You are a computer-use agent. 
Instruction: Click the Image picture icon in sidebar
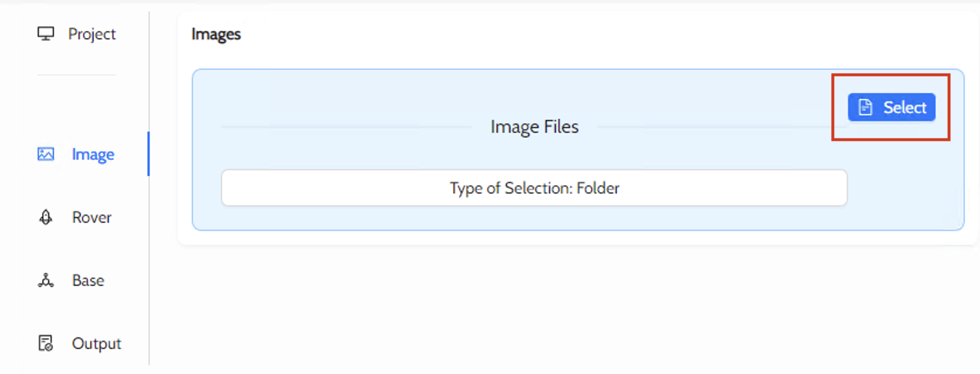pos(46,154)
